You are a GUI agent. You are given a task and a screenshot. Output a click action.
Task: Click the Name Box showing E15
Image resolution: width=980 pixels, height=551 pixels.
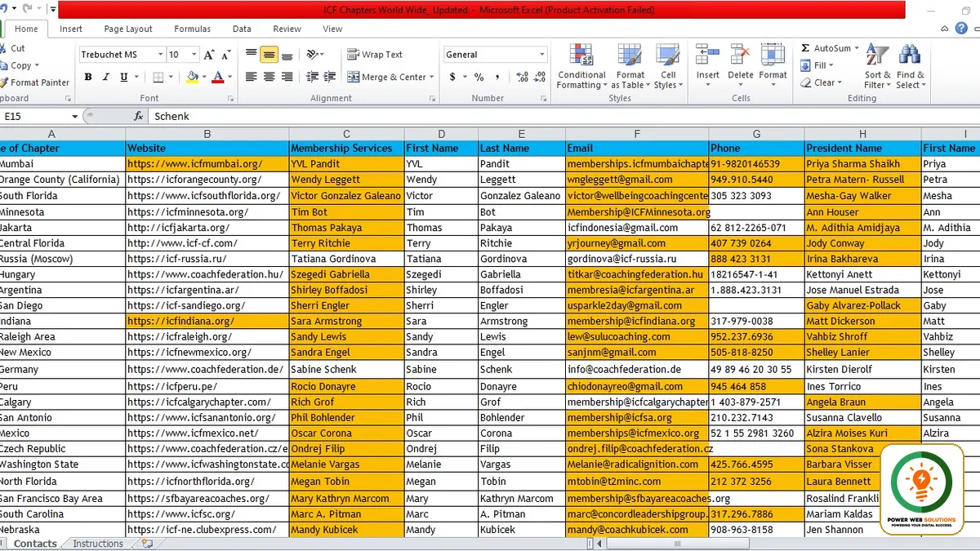tap(34, 117)
